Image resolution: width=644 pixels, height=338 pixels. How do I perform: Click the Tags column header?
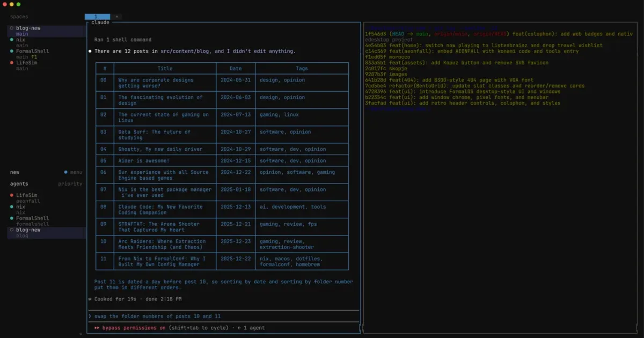click(302, 69)
